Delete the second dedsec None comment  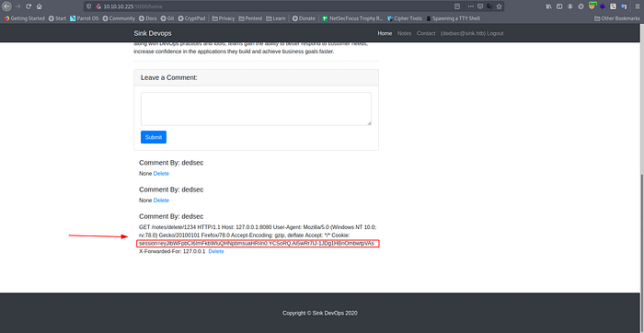pyautogui.click(x=161, y=201)
